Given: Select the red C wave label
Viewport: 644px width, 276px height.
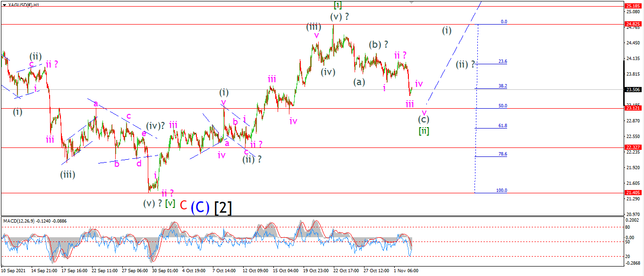Looking at the screenshot, I should click(183, 206).
